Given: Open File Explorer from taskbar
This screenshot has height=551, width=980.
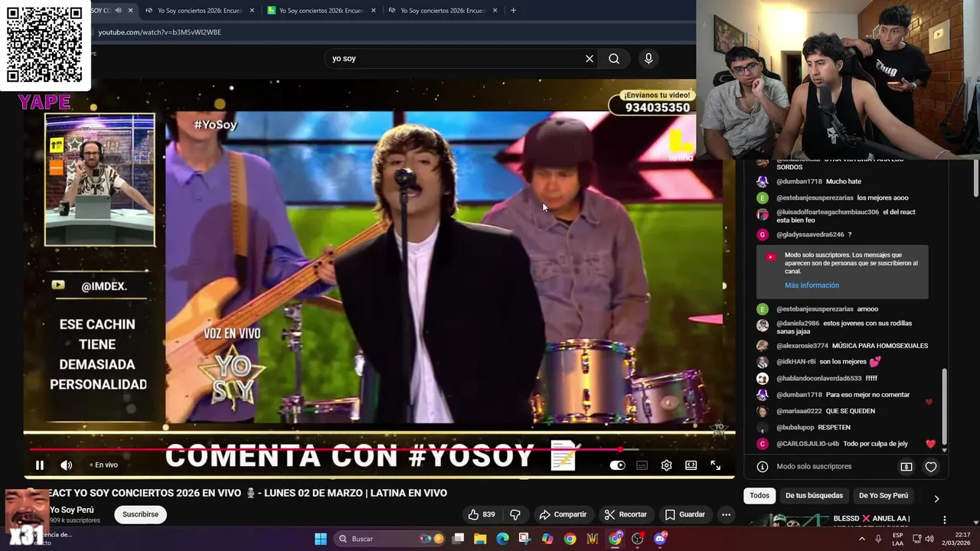Looking at the screenshot, I should pos(480,539).
